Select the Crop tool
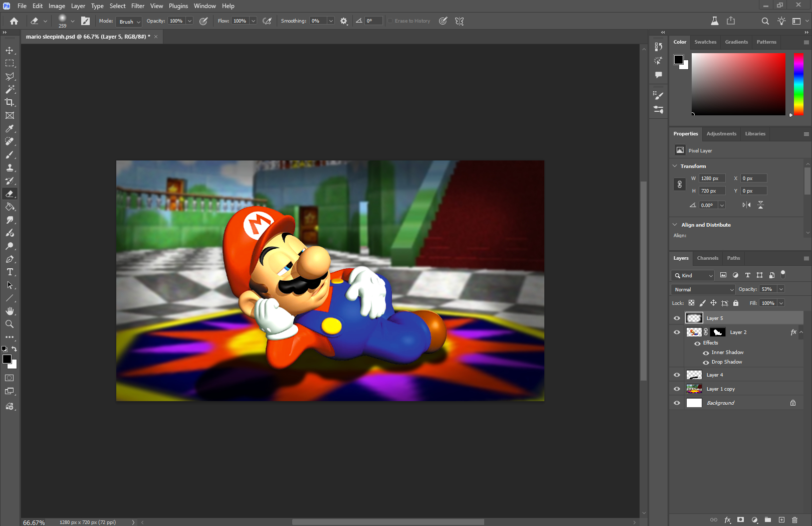 (10, 102)
